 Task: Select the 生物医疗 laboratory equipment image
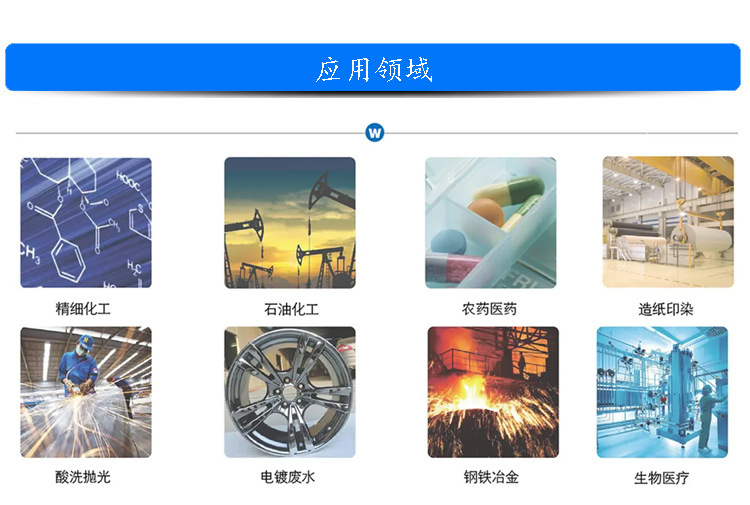(662, 392)
